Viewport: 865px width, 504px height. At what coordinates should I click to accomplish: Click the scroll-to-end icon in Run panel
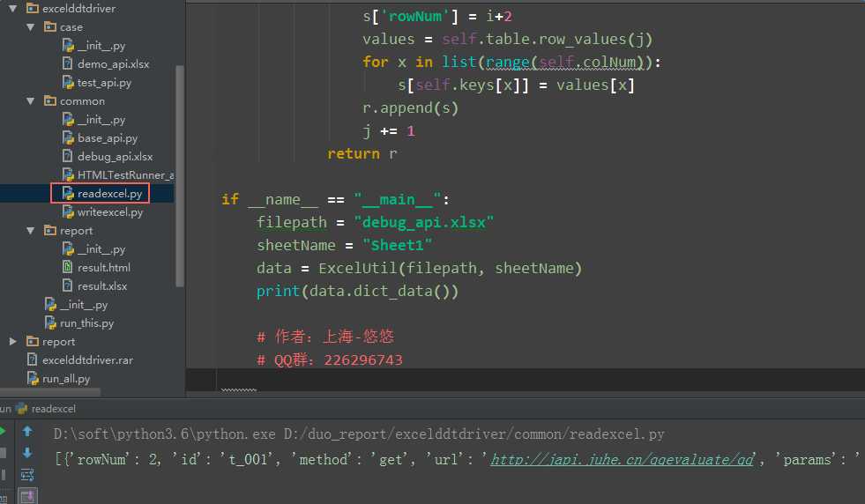[x=27, y=496]
